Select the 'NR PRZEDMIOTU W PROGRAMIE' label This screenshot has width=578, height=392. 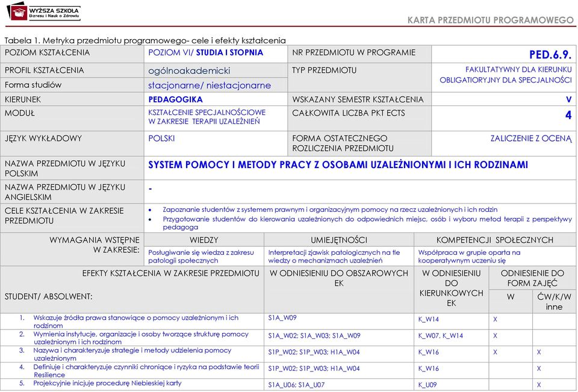pos(353,52)
